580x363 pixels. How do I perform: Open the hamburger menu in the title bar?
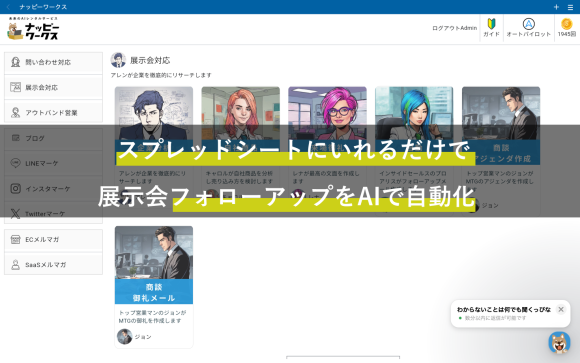tap(570, 7)
